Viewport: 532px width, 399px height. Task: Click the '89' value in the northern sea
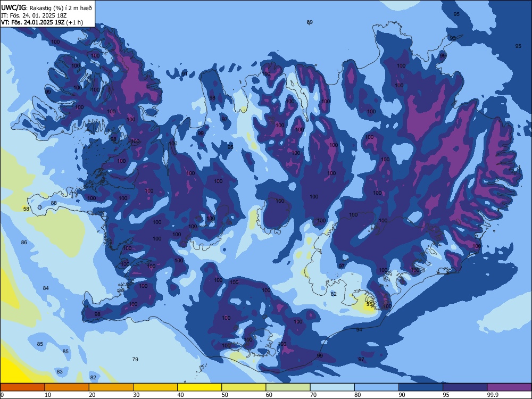point(310,22)
